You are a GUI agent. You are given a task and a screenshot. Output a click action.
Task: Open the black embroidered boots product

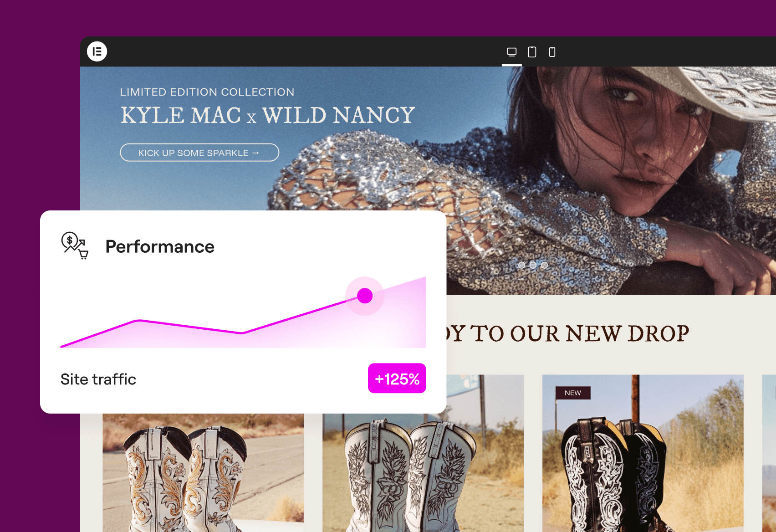point(642,460)
